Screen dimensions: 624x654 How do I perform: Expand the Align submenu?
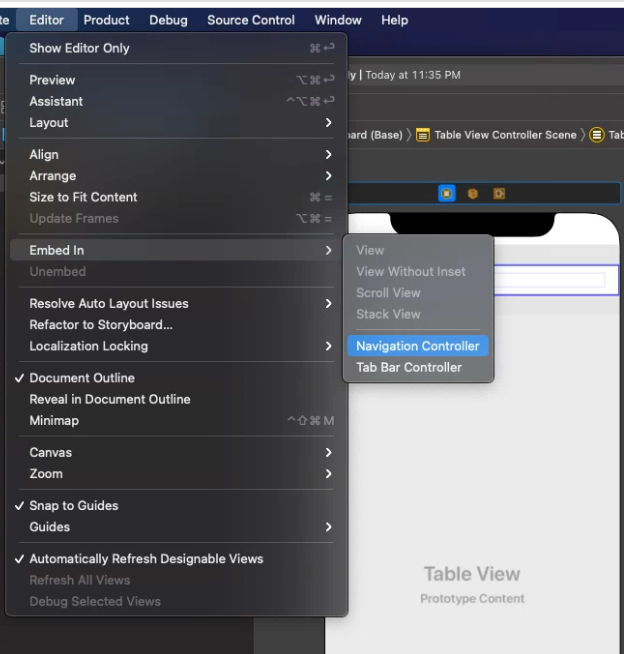(174, 155)
